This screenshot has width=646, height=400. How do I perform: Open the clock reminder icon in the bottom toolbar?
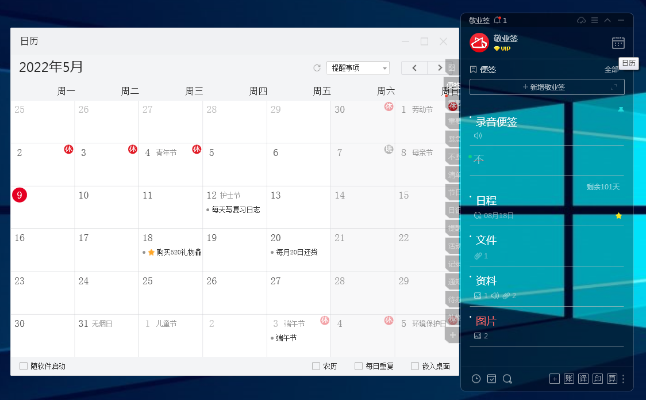(476, 379)
